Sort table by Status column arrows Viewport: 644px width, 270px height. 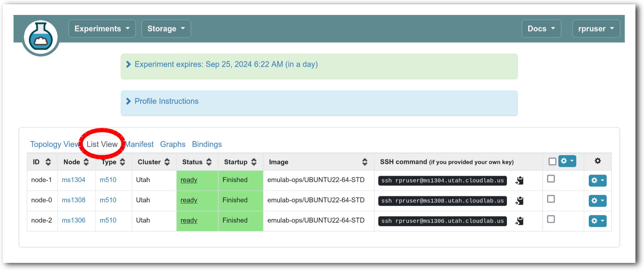pos(209,162)
